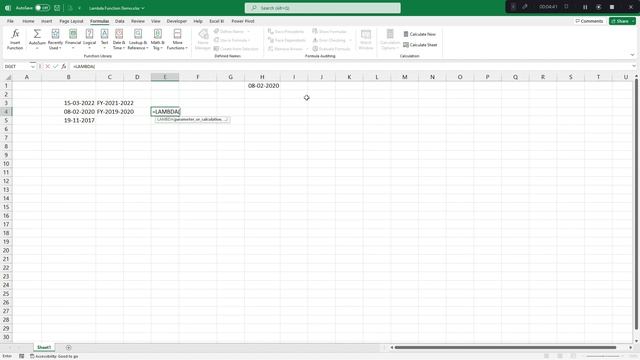
Task: Click Accessibility: Good to go status
Action: (x=54, y=356)
